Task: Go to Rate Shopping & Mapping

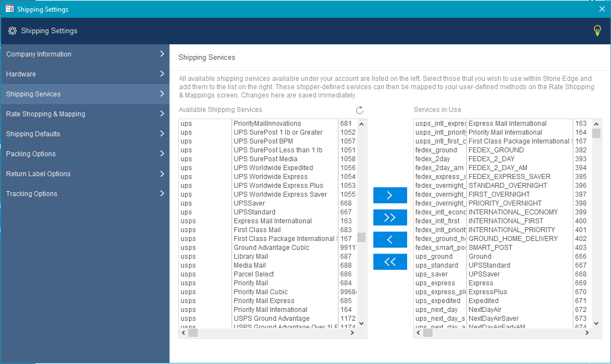Action: [85, 114]
